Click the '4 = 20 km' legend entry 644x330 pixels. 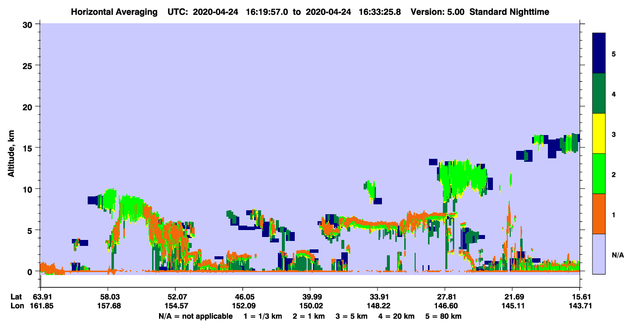397,316
